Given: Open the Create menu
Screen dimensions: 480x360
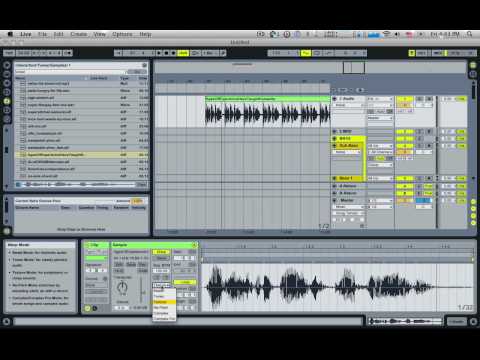Looking at the screenshot, I should 79,34.
